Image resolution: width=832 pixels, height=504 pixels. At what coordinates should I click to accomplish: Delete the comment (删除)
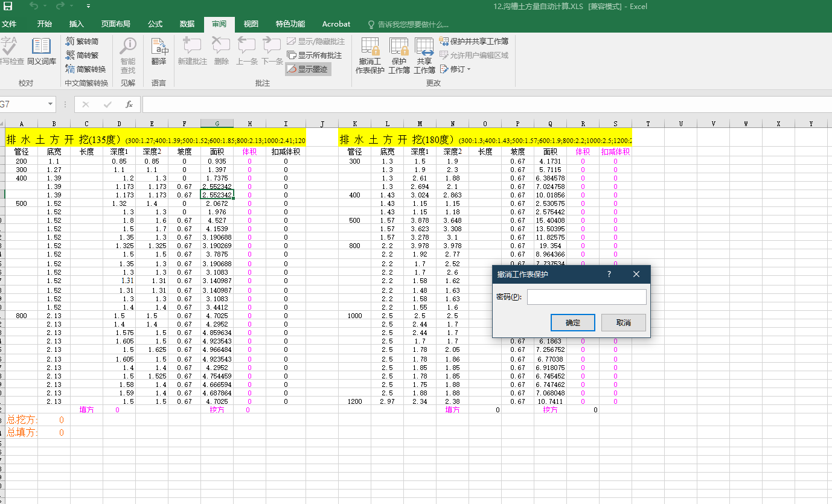pos(221,51)
